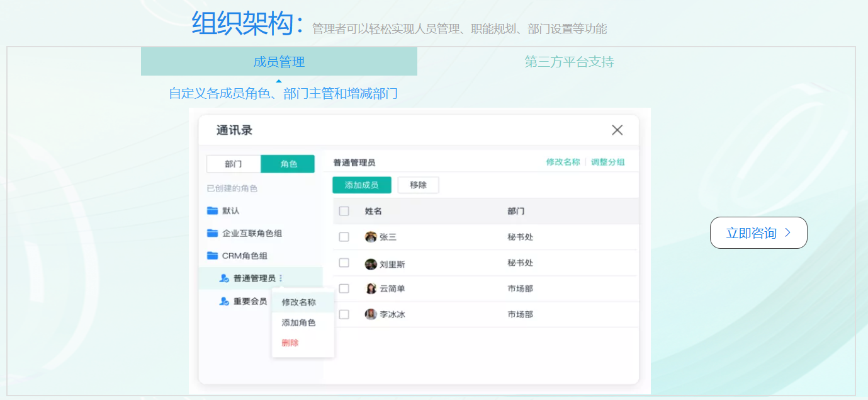Click the 添加成员 button
This screenshot has width=868, height=400.
click(362, 185)
